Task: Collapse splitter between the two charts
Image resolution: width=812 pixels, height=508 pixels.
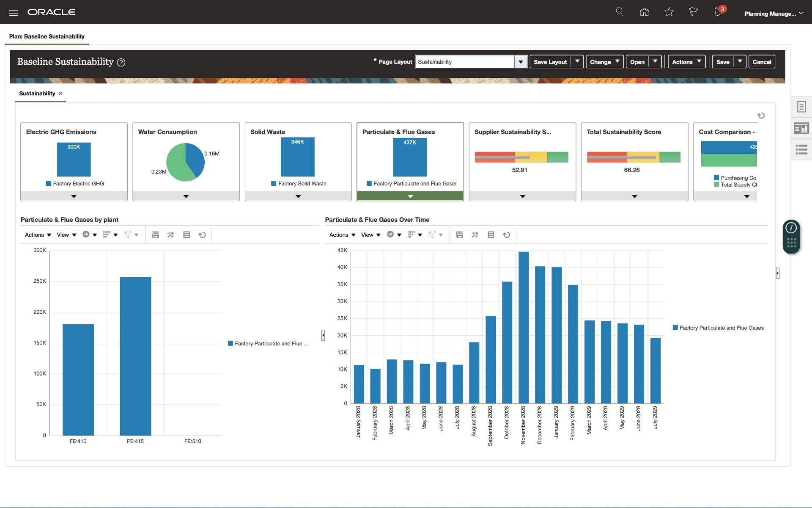Action: (323, 335)
